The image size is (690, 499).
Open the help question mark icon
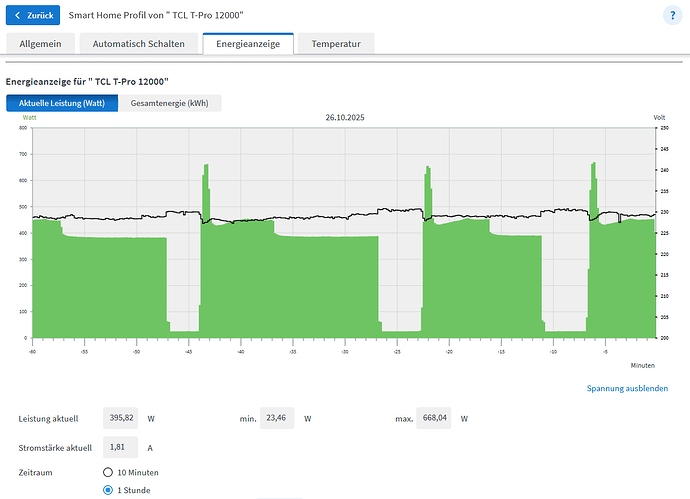tap(672, 15)
